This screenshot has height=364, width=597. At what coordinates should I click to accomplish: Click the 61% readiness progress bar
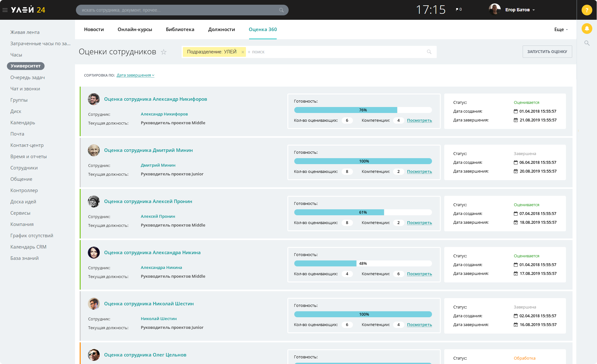[363, 212]
